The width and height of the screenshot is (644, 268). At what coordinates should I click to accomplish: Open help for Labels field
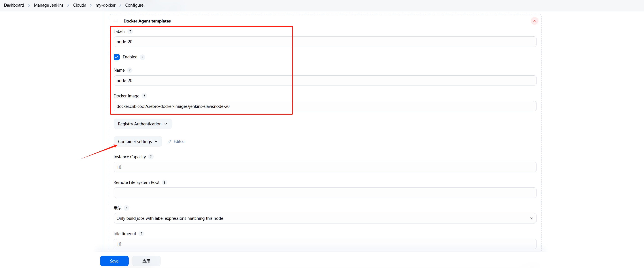click(130, 32)
